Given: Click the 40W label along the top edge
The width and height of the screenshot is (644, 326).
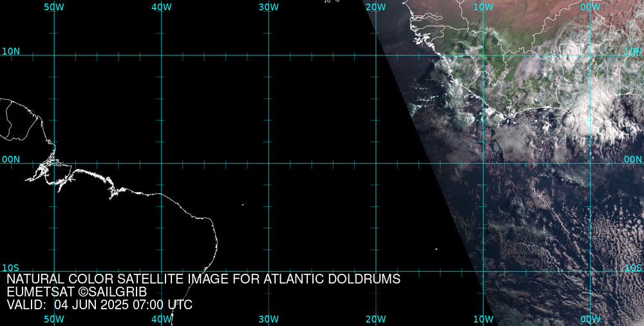Looking at the screenshot, I should [162, 7].
